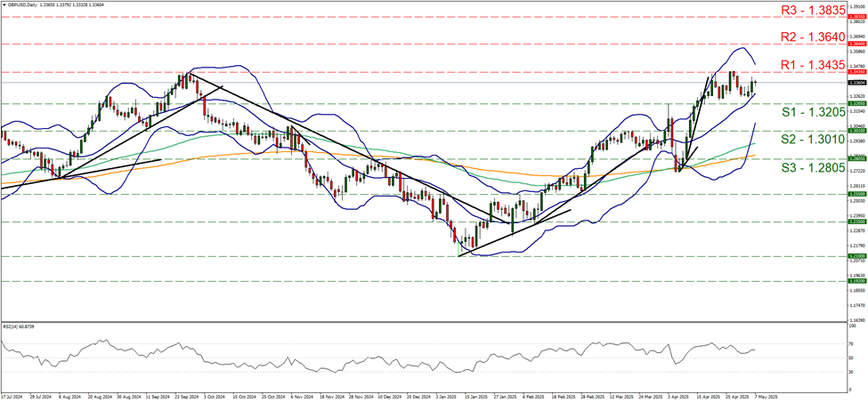Click the green 1.2805 price axis tag
The image size is (868, 402).
856,157
